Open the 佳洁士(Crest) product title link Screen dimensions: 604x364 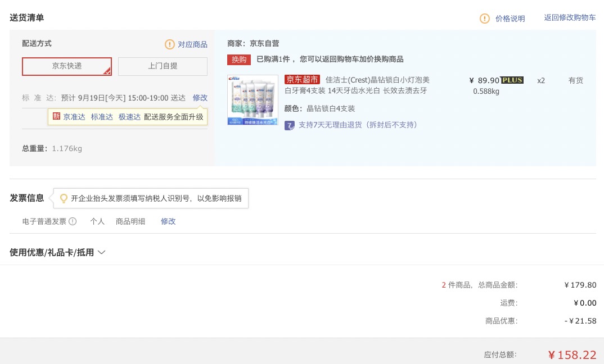(357, 85)
